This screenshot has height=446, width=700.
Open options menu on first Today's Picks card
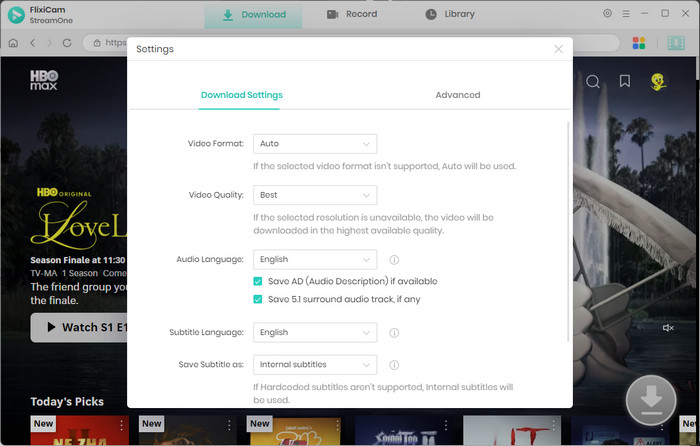121,425
